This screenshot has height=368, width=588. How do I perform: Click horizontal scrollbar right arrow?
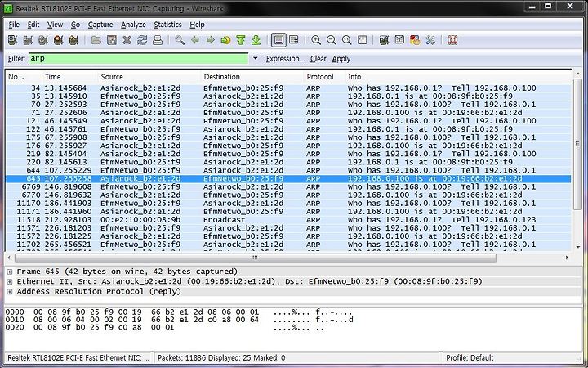tap(567, 258)
